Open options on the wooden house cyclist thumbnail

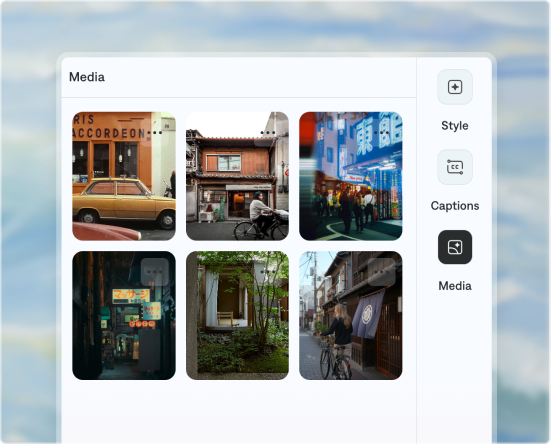[x=268, y=133]
